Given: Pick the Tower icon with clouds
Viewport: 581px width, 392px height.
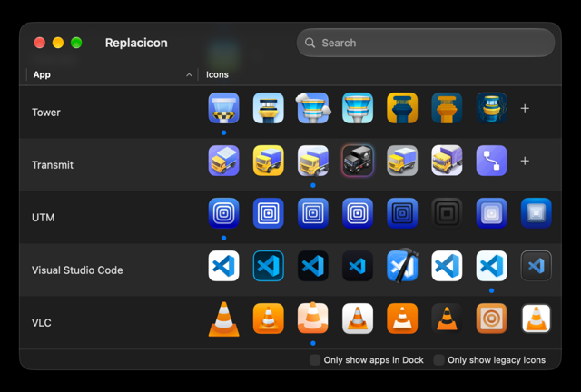Looking at the screenshot, I should pos(313,108).
